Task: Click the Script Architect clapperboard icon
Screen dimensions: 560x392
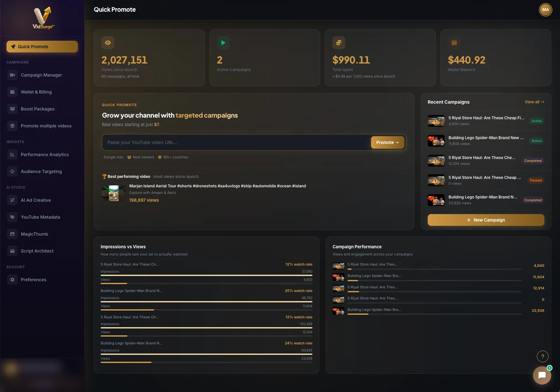Action: click(12, 251)
